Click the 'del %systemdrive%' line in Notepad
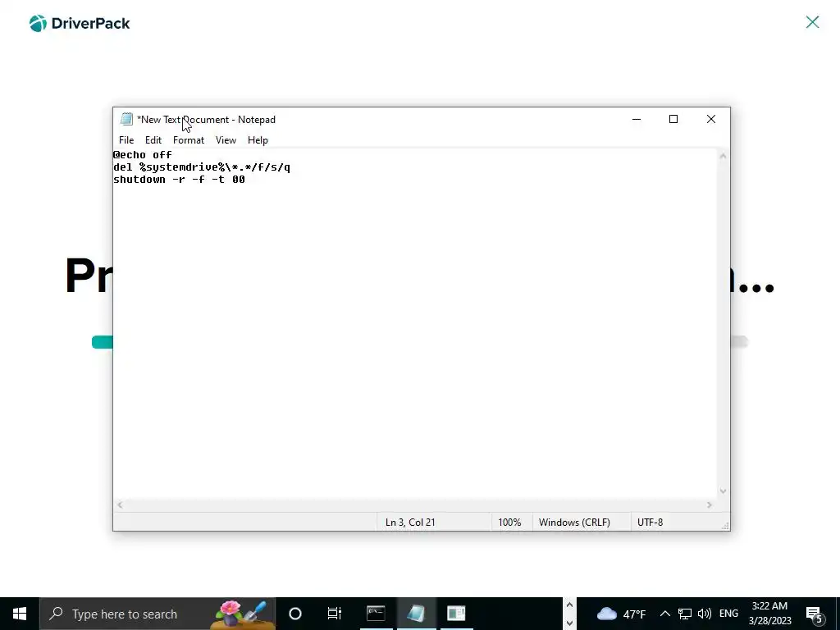This screenshot has width=840, height=630. [x=202, y=167]
